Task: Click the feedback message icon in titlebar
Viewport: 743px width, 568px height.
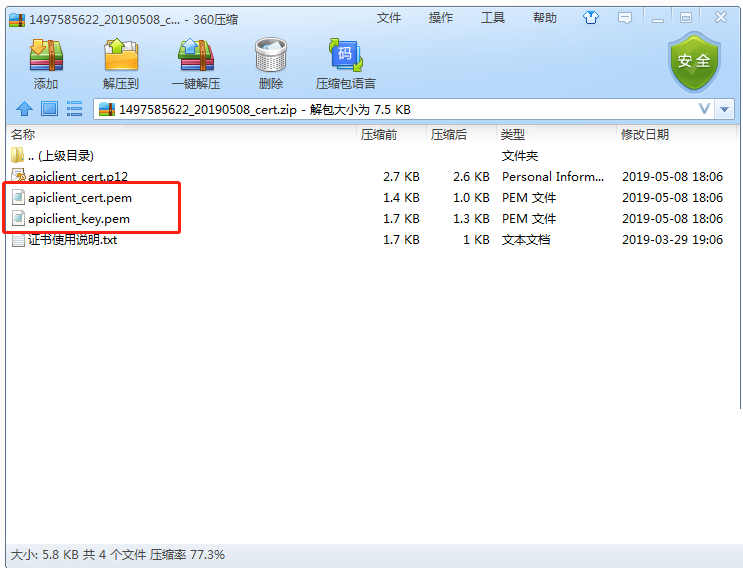Action: pyautogui.click(x=624, y=18)
